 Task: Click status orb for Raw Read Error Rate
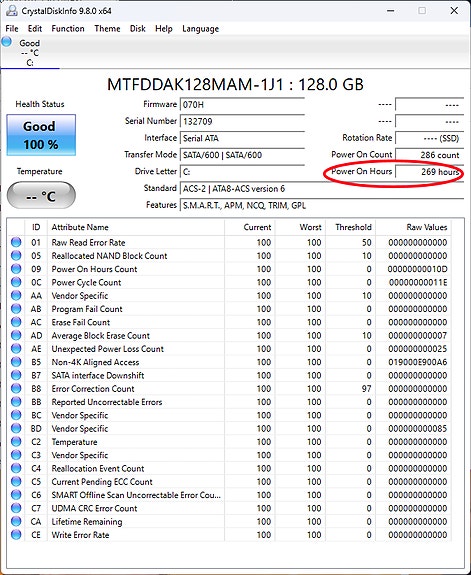click(16, 242)
